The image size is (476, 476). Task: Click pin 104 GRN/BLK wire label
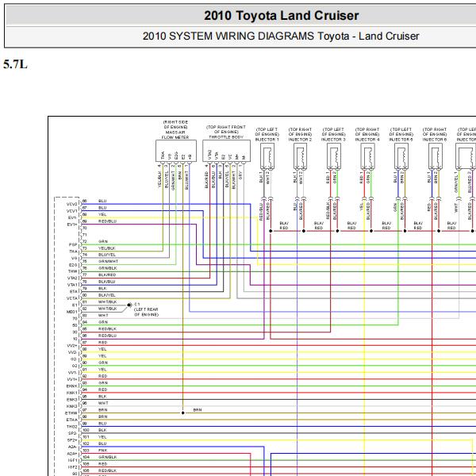[107, 457]
